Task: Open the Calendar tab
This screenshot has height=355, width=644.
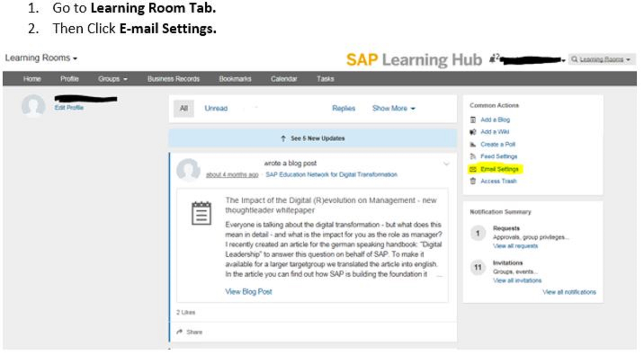Action: (x=284, y=79)
